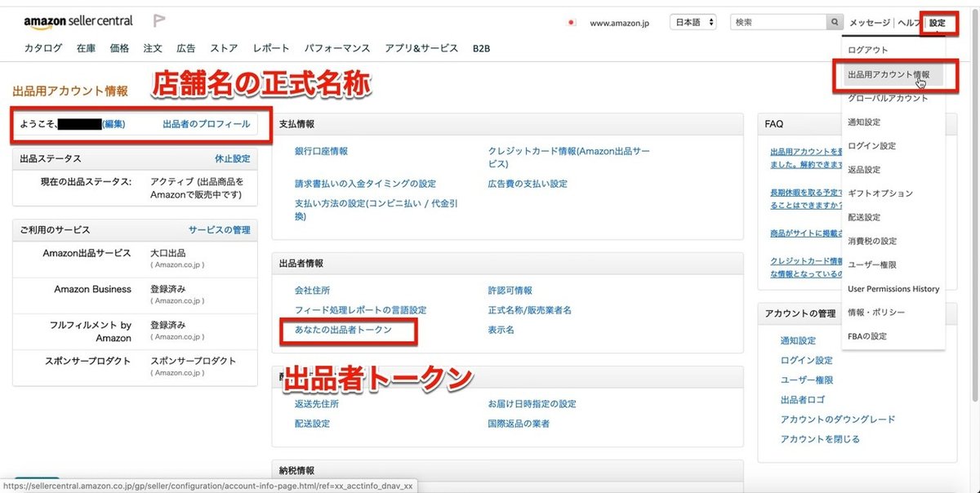This screenshot has height=493, width=980.
Task: Open the メッセージ link
Action: pyautogui.click(x=870, y=23)
